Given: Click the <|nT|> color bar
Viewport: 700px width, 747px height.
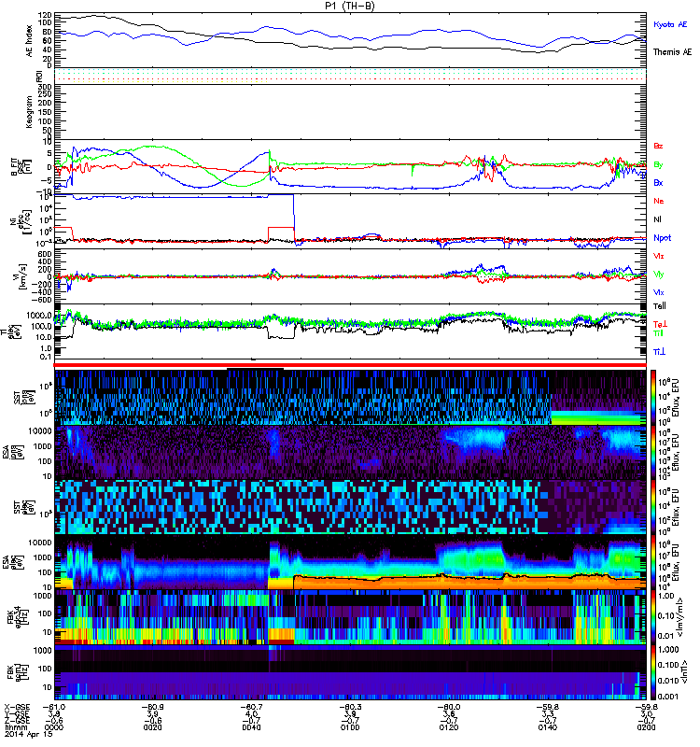Looking at the screenshot, I should (x=653, y=671).
